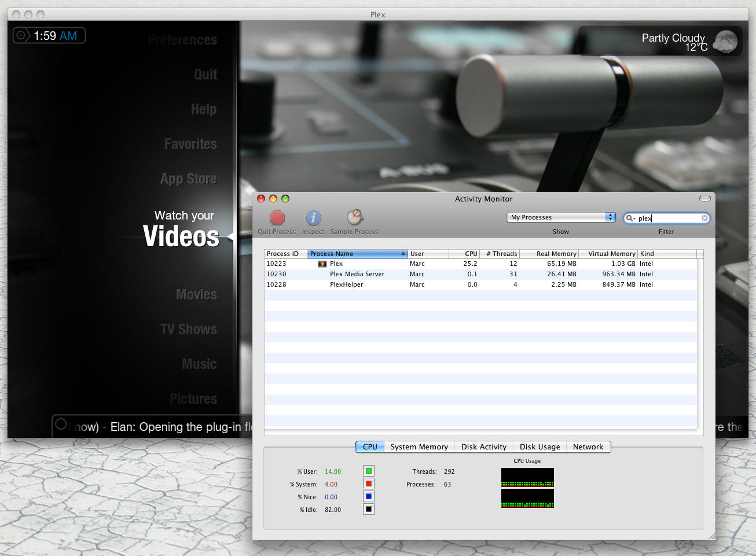Screen dimensions: 756x556
Task: Click the Activity Monitor resize corner grip
Action: 712,536
